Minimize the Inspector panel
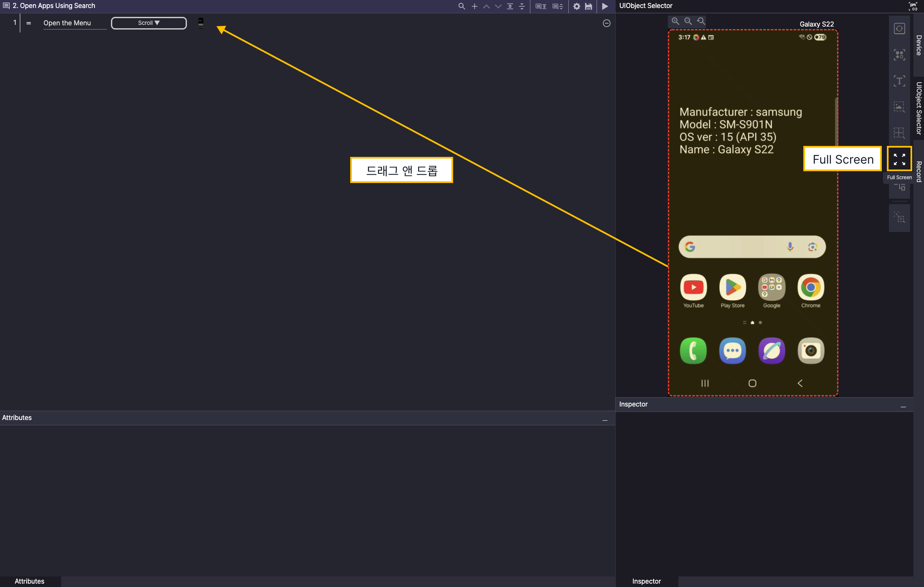Screen dimensions: 924x587 coord(903,407)
